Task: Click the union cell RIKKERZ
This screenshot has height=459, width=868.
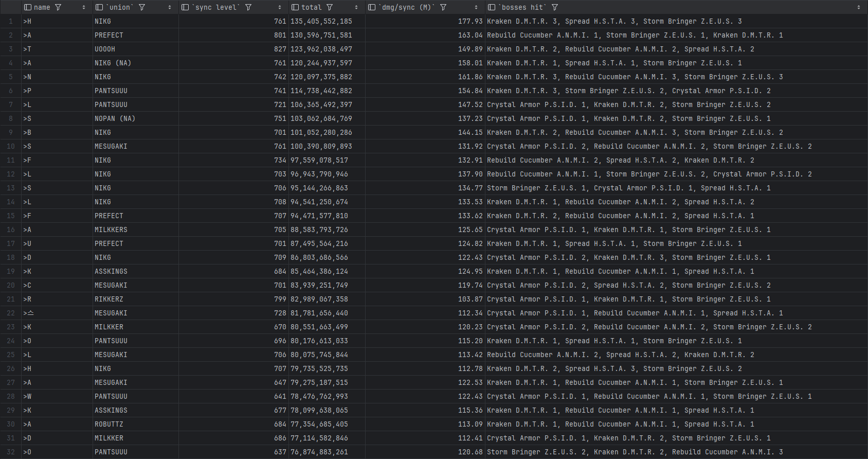Action: (109, 299)
